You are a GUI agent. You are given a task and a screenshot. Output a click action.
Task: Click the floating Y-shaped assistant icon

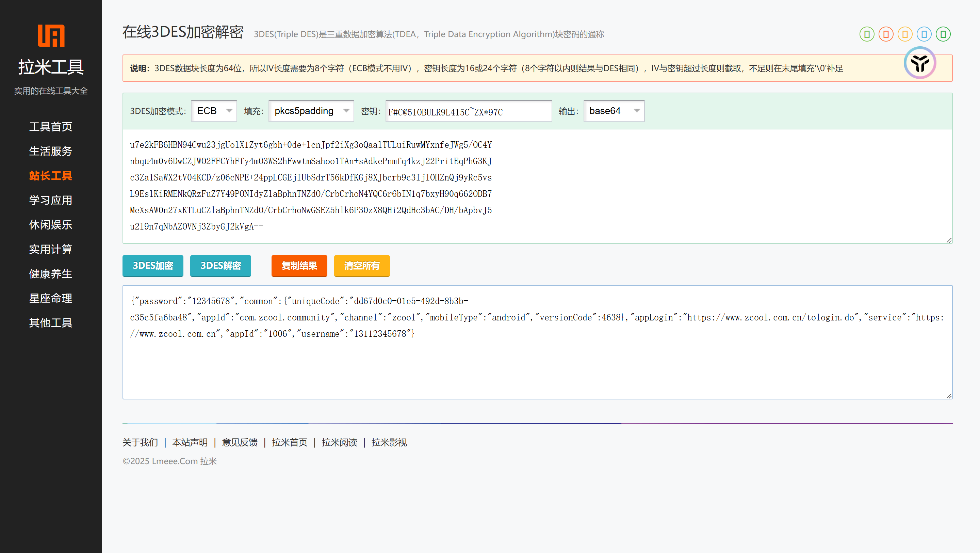(x=919, y=63)
